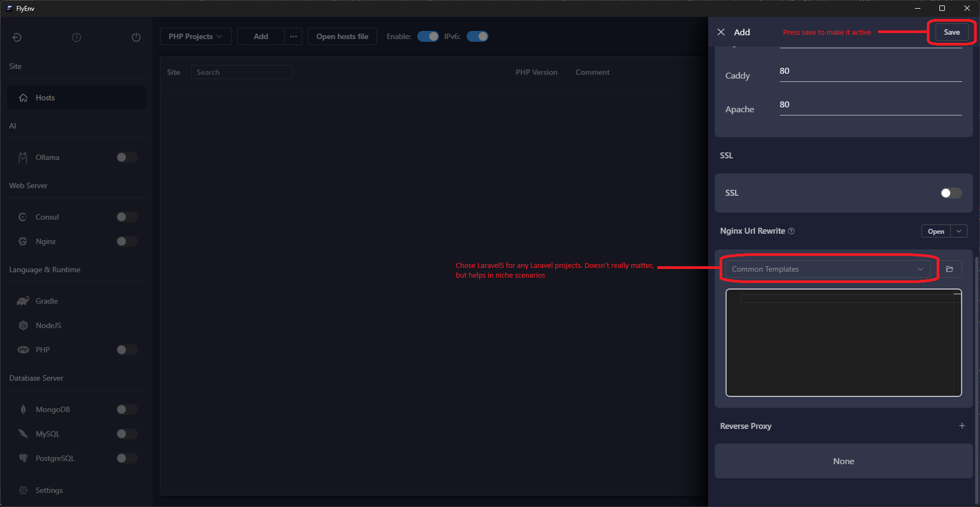The image size is (980, 507).
Task: Click the clock icon in sidebar header
Action: point(77,37)
